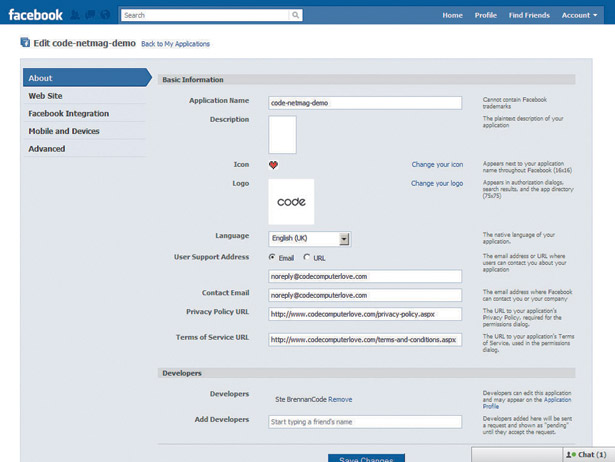Open the notifications globe icon
615x462 pixels.
coord(105,15)
